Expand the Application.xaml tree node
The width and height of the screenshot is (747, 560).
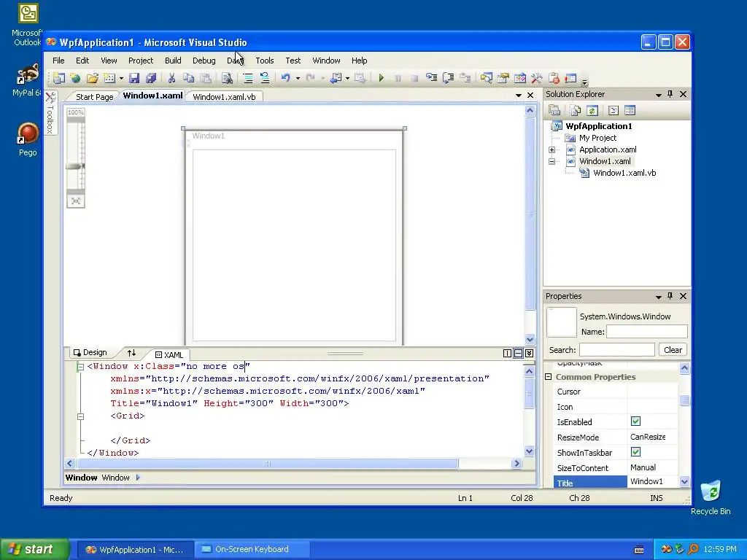point(551,149)
